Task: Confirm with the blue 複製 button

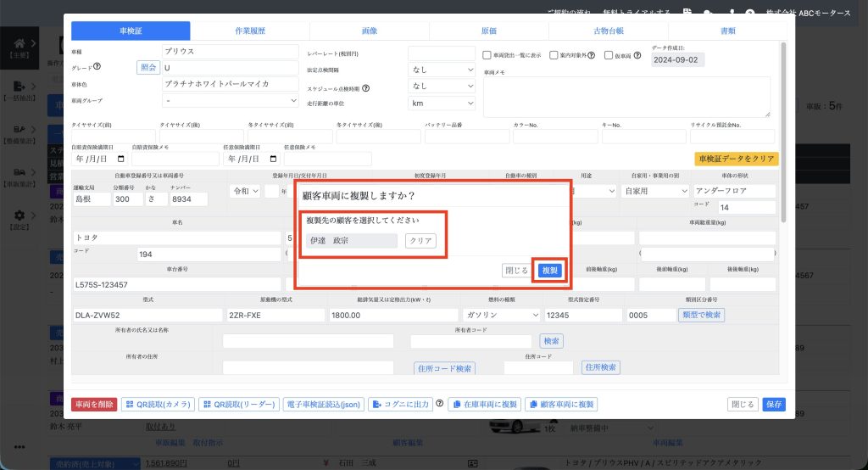Action: pos(549,270)
